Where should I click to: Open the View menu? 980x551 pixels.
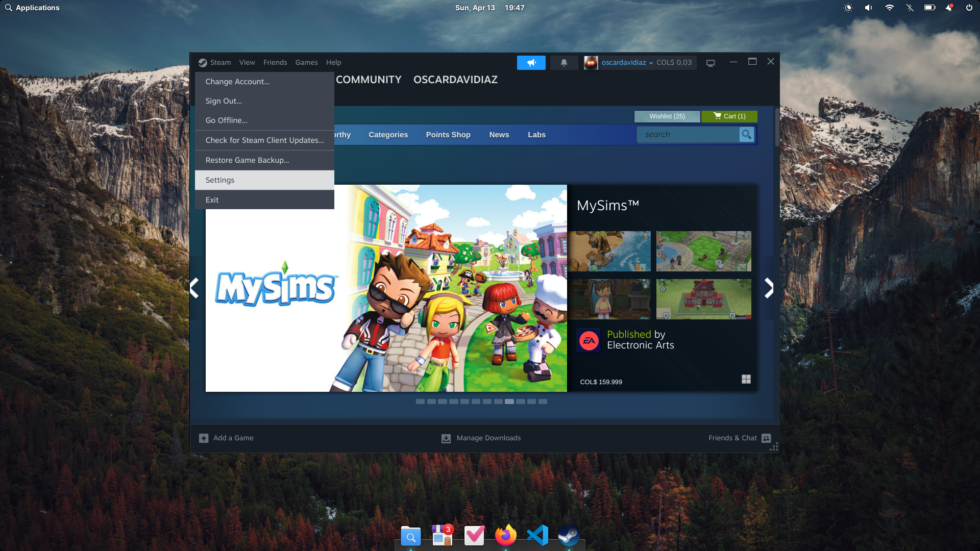[247, 63]
